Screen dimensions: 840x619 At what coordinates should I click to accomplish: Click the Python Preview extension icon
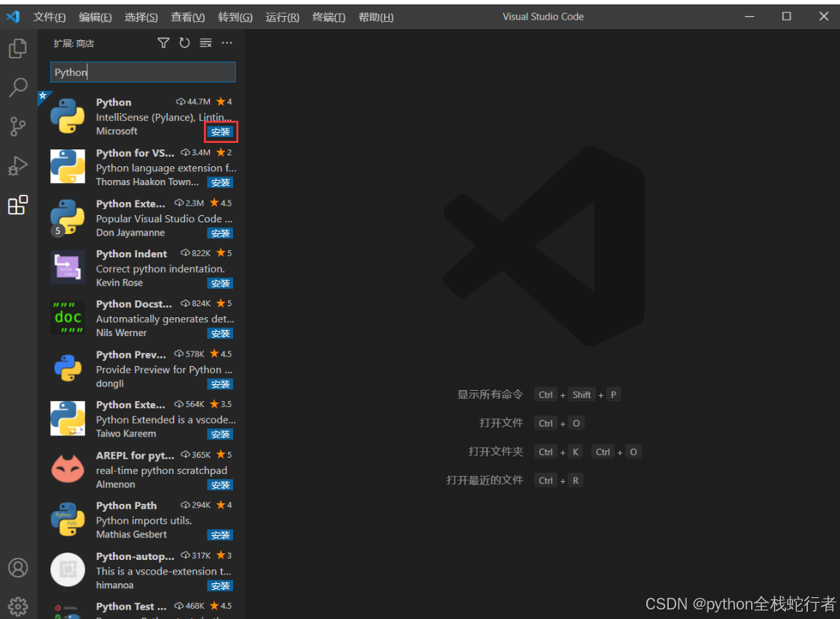pyautogui.click(x=68, y=367)
